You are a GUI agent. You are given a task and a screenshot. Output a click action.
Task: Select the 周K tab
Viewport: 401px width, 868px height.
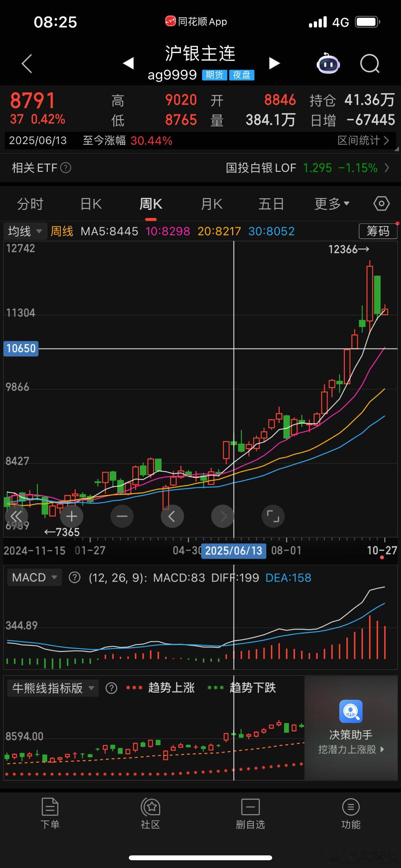coord(151,203)
